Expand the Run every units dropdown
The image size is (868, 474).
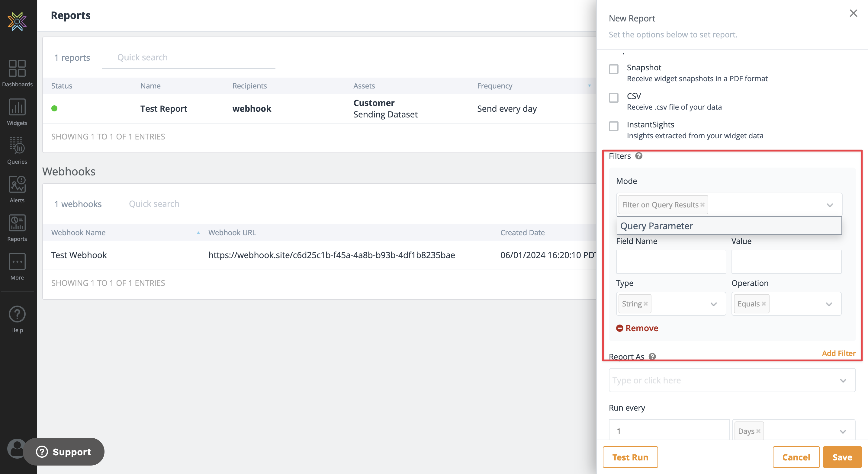(x=843, y=431)
